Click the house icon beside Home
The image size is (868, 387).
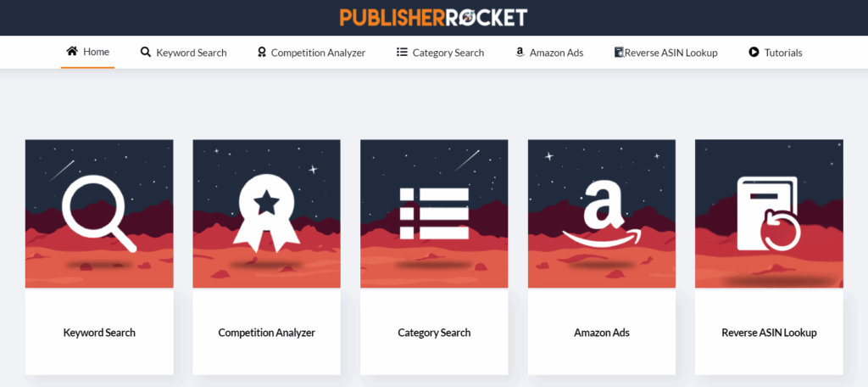72,52
